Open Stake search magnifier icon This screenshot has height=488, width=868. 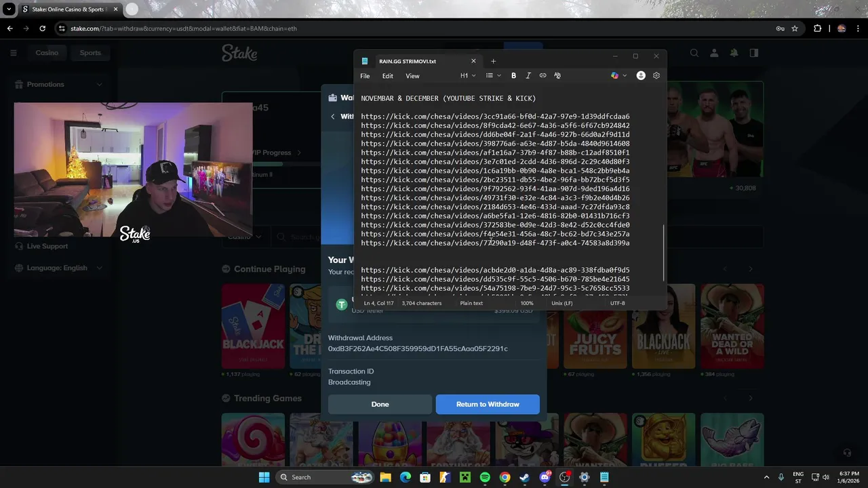(x=694, y=53)
